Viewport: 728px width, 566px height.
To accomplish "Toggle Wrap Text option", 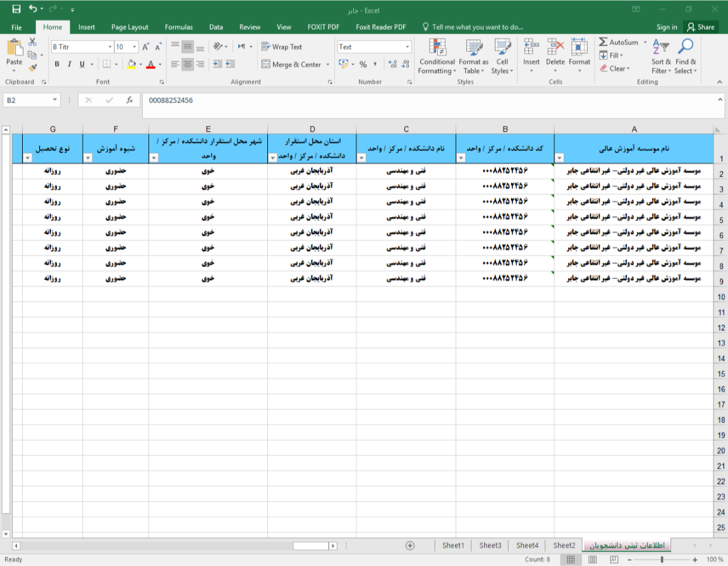I will point(282,47).
